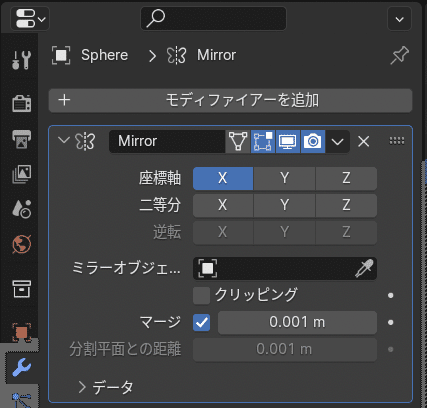Viewport: 427px width, 408px height.
Task: Expand the データ subpanel
Action: [105, 387]
